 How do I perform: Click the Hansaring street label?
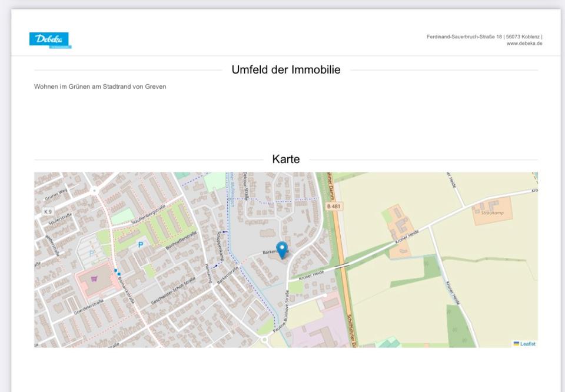click(208, 273)
